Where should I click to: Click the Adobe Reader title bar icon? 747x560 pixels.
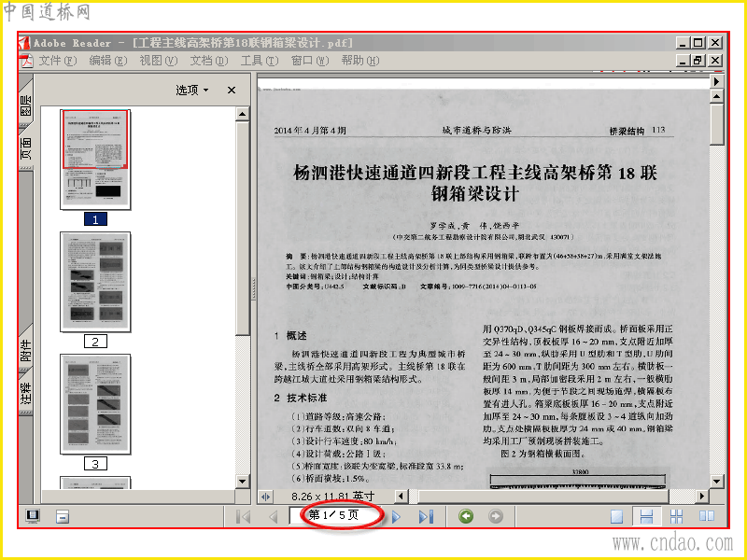(25, 42)
